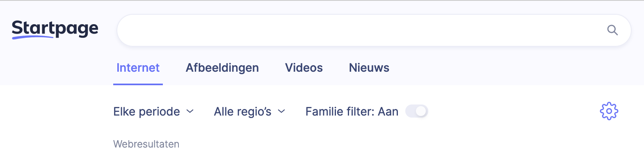Click the Alle regio's label text

243,111
